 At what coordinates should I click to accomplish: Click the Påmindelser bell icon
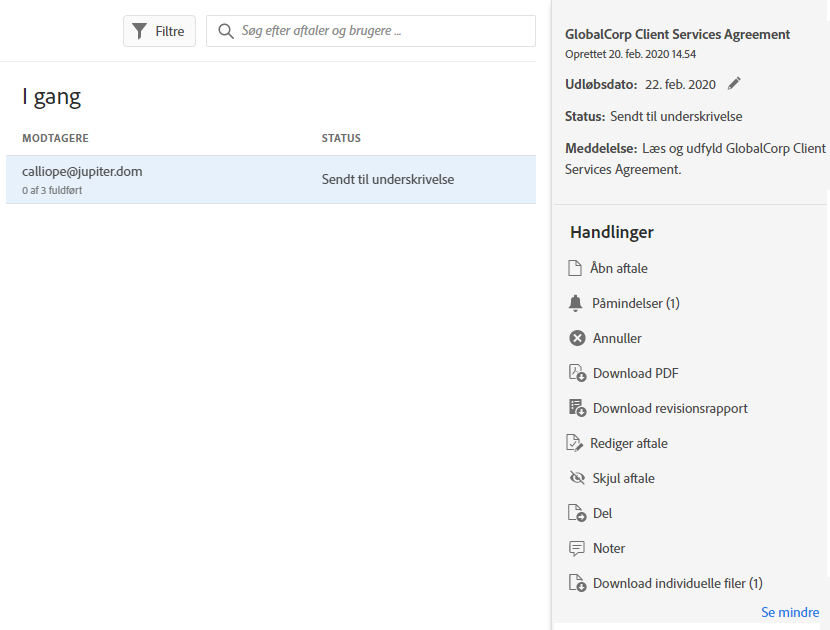pos(575,303)
